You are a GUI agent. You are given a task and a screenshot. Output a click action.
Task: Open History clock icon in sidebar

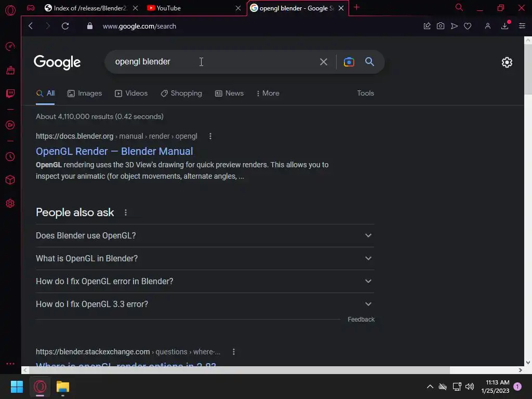click(x=10, y=157)
